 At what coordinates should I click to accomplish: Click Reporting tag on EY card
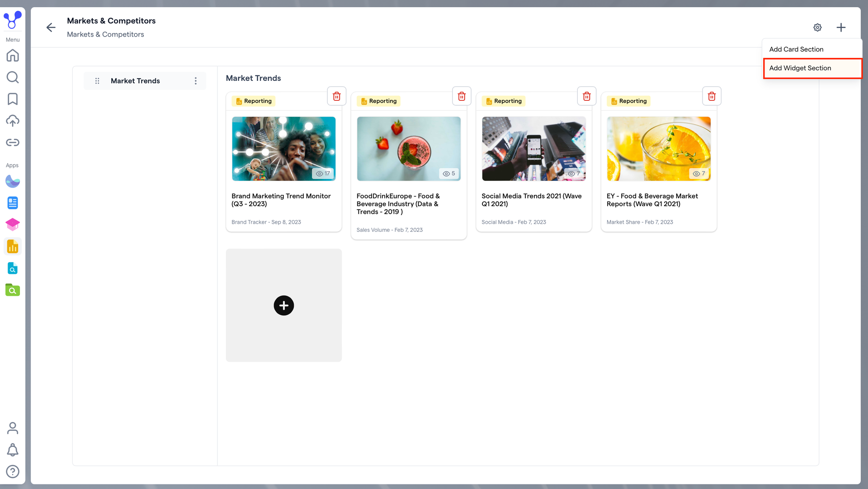(628, 101)
